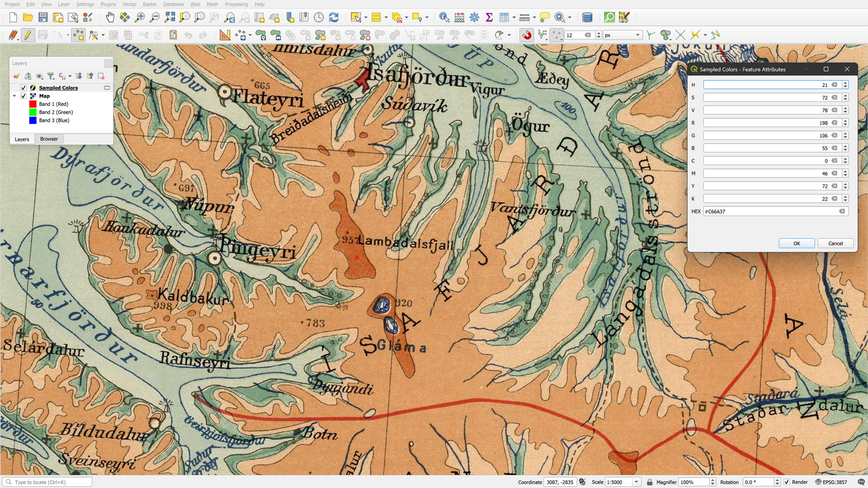
Task: Open the Attribute Table dropdown arrow
Action: 514,17
